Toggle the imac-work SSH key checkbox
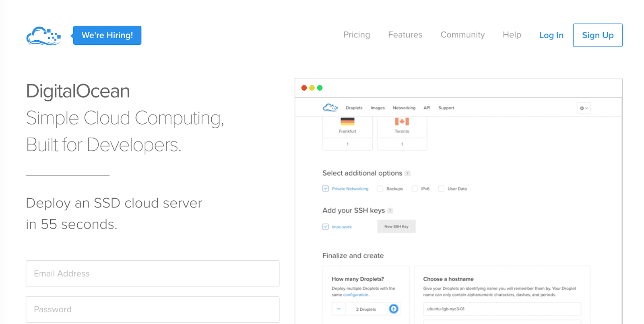Screen dimensions: 644x324 326,226
